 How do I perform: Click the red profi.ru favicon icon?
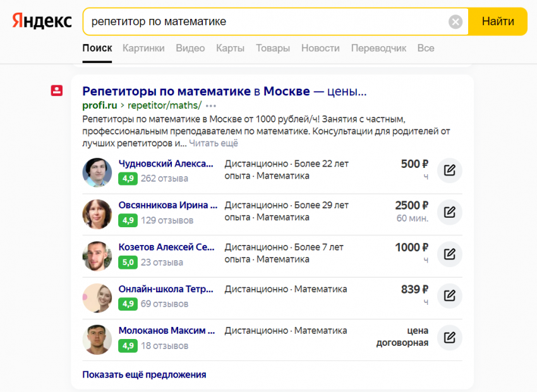tap(57, 91)
